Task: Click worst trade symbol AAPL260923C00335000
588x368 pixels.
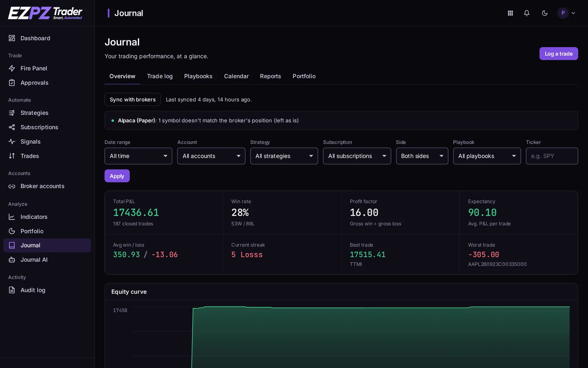Action: (497, 264)
